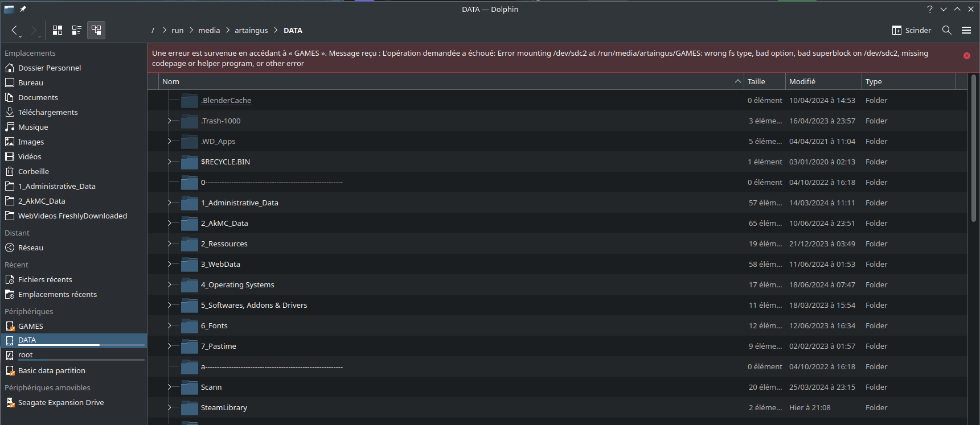
Task: Go to artaingus in the breadcrumb path
Action: pyautogui.click(x=251, y=30)
